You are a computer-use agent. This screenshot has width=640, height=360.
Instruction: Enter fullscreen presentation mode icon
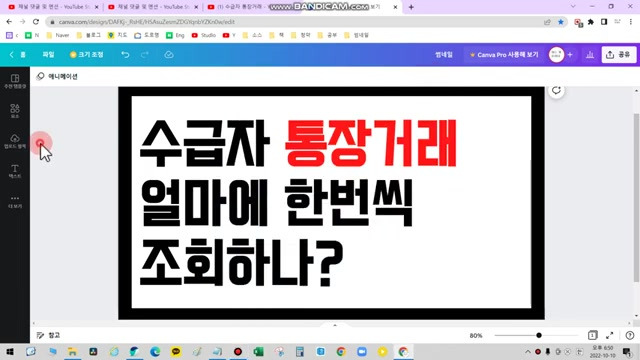[x=609, y=335]
